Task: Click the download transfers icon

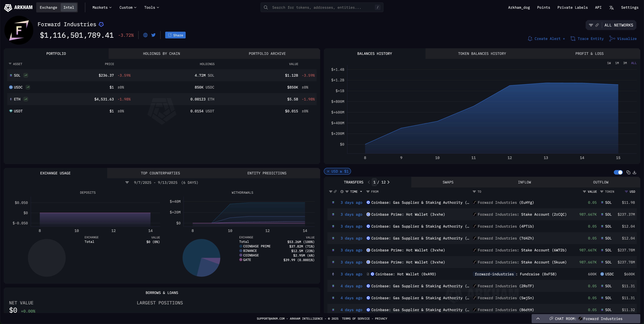Action: [x=634, y=172]
